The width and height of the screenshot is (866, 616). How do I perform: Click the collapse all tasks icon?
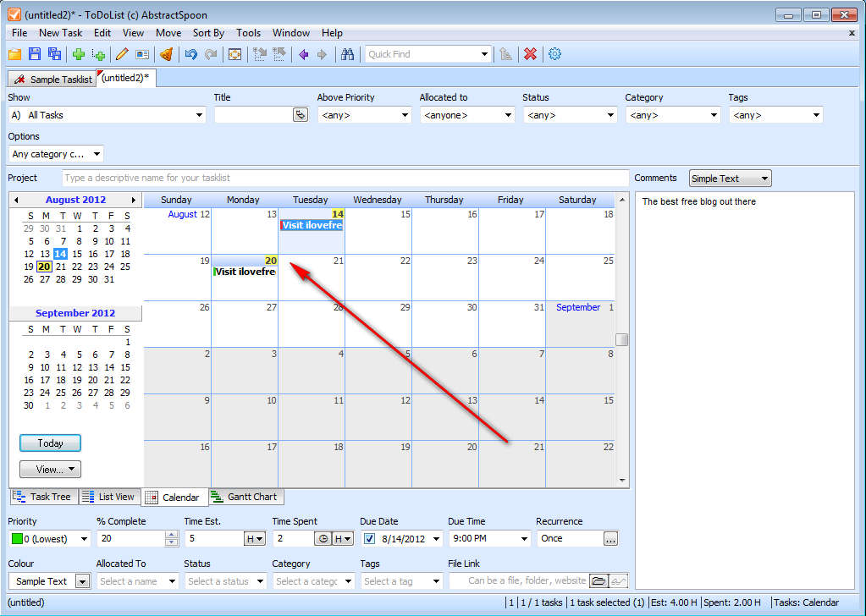279,54
